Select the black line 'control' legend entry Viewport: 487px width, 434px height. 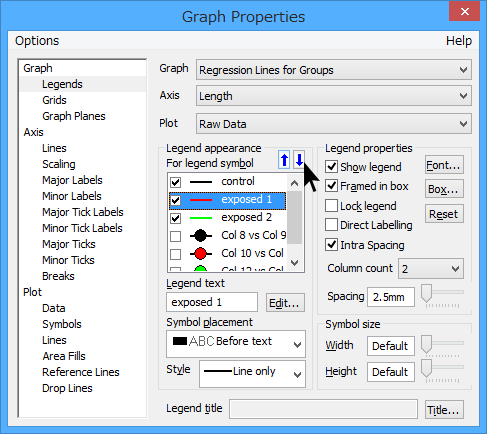pyautogui.click(x=227, y=182)
